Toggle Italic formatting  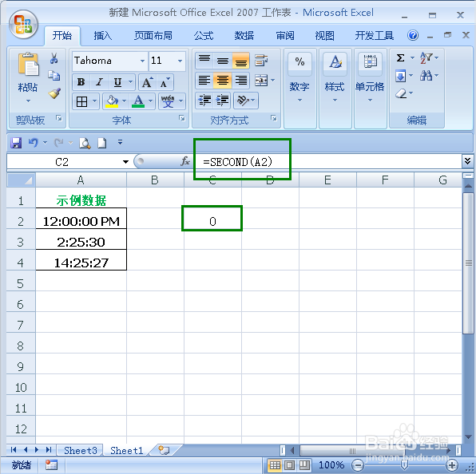coord(99,82)
